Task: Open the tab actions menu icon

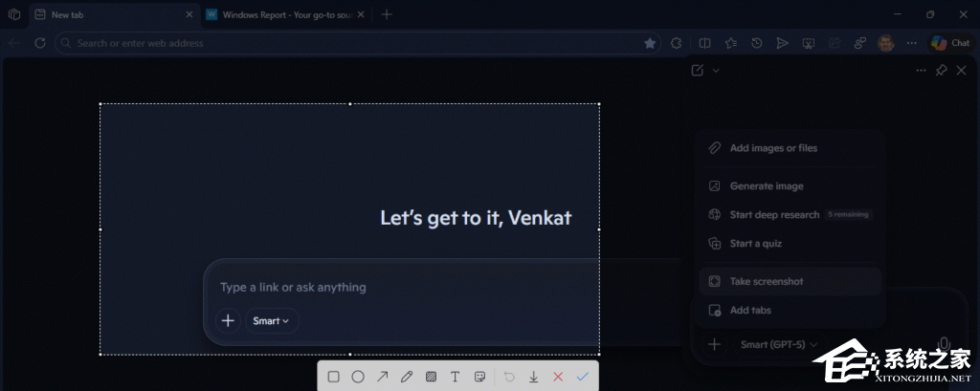Action: click(14, 14)
